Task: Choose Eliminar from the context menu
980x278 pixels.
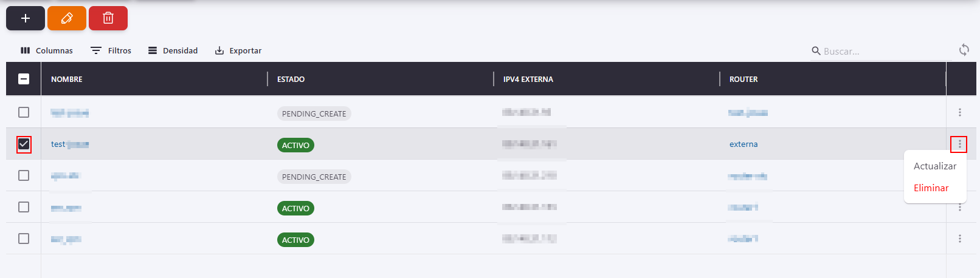Action: pos(931,188)
